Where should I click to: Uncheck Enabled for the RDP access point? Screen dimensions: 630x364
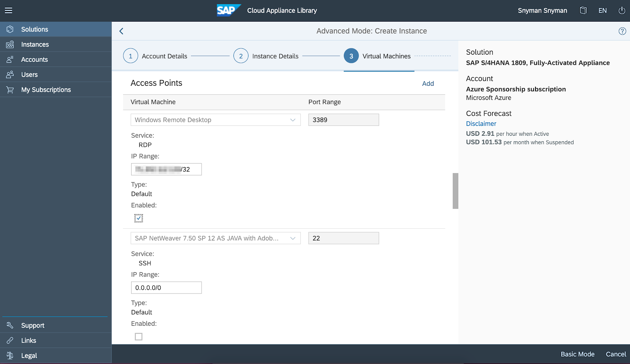[x=139, y=218]
